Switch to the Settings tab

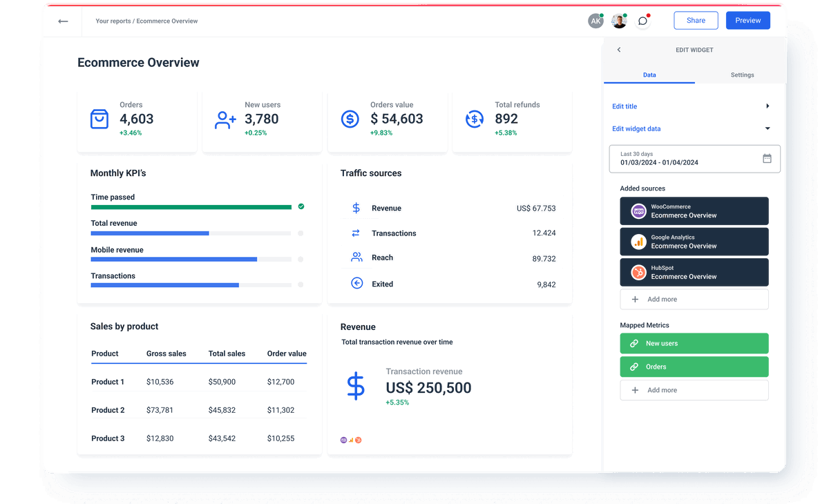[x=742, y=75]
